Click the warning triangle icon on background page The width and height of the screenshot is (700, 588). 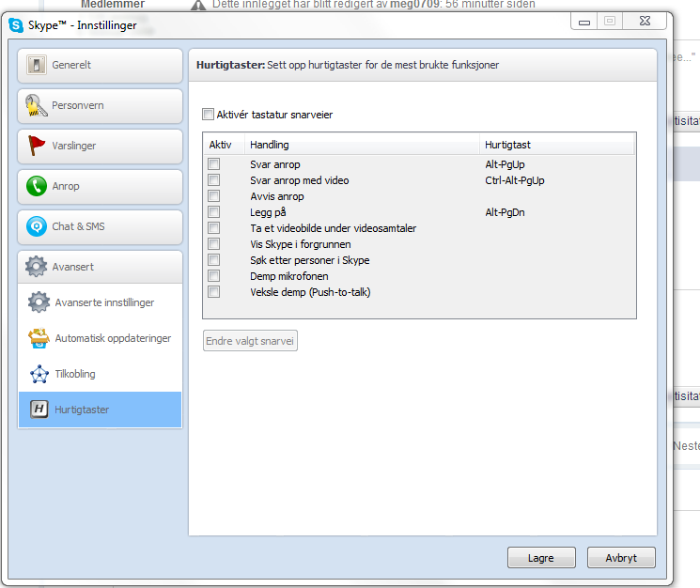(x=198, y=5)
